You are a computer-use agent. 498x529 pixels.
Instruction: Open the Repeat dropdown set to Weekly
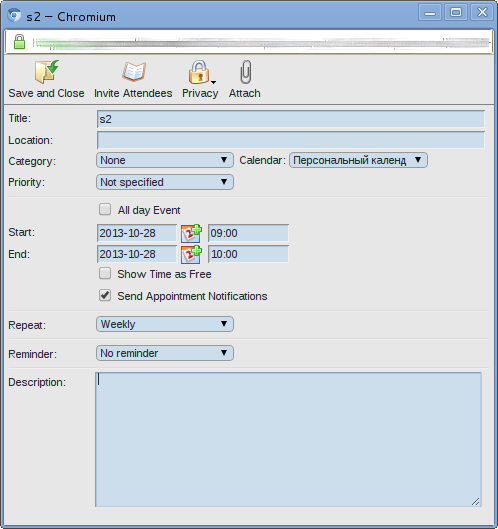coord(165,324)
